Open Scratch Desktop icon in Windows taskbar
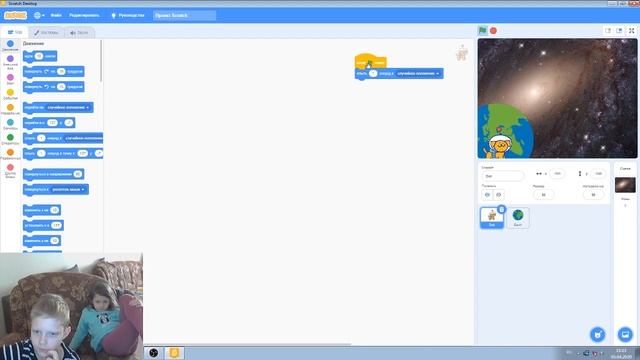 coord(174,353)
